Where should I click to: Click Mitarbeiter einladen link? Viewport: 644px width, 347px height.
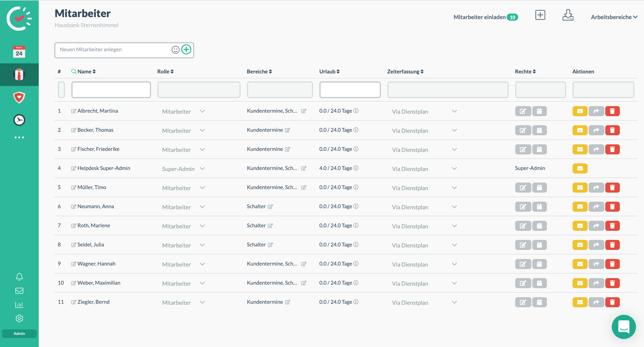pos(479,17)
